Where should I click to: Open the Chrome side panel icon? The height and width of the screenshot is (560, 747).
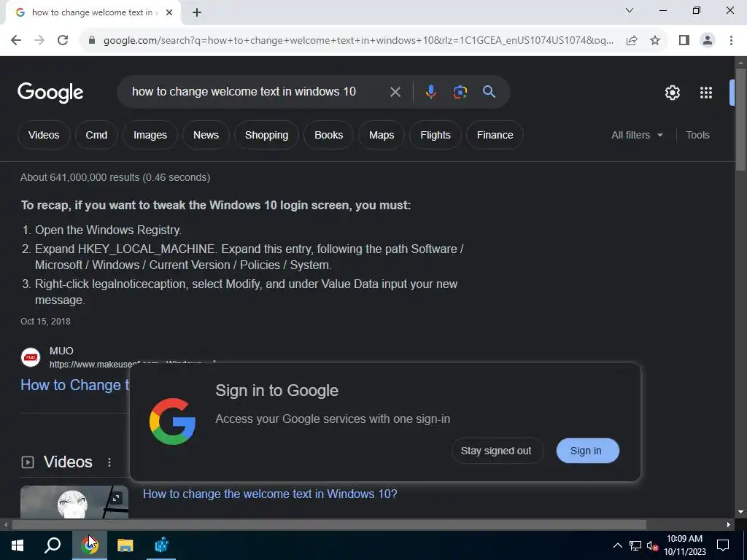684,40
